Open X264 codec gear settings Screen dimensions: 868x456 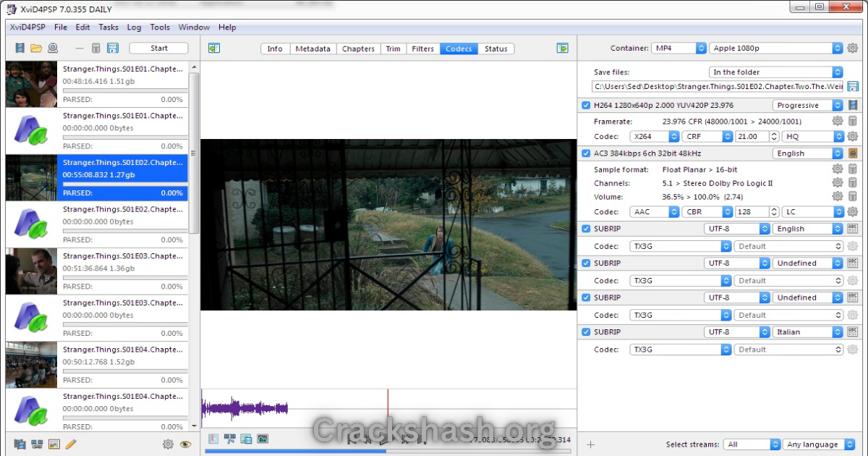(x=853, y=136)
